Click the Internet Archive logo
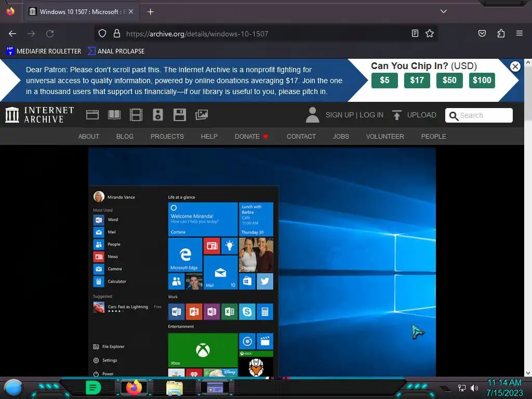 pyautogui.click(x=39, y=115)
